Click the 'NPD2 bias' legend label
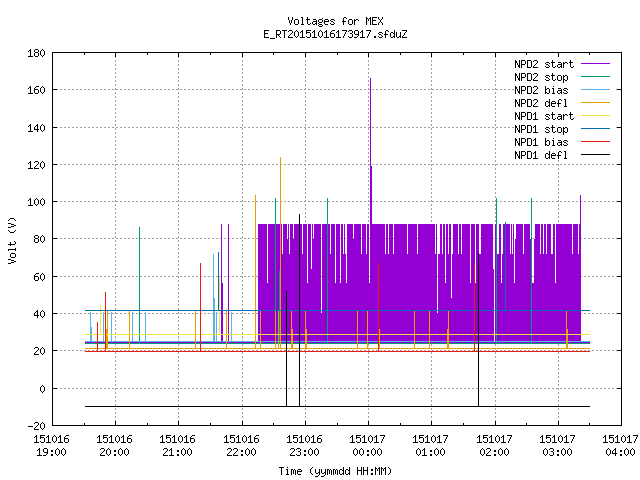640x480 pixels. point(541,90)
